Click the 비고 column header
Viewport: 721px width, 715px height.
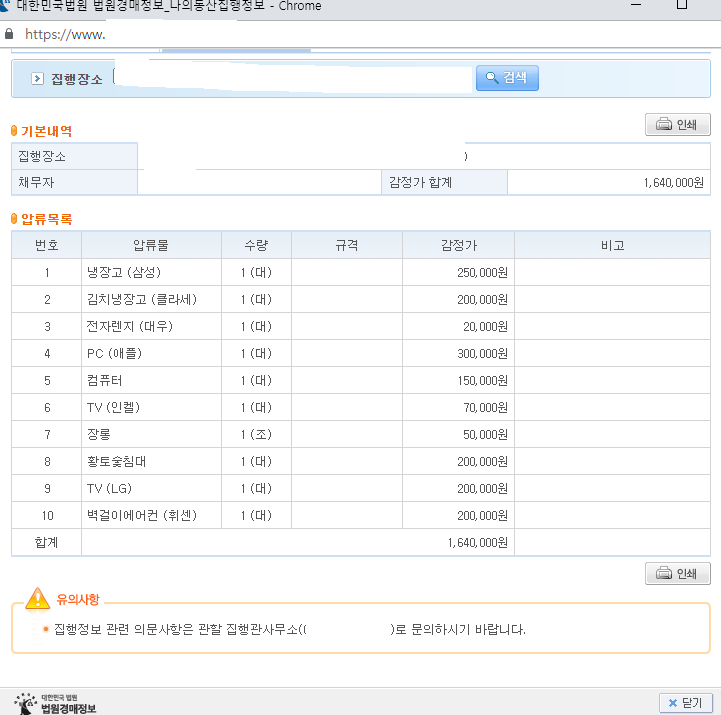click(612, 245)
